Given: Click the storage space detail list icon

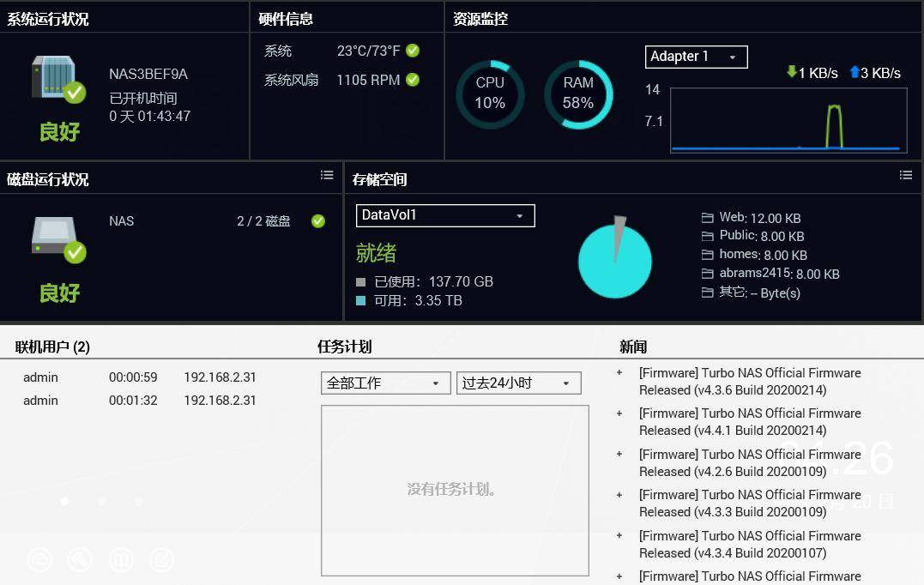Looking at the screenshot, I should pos(906,175).
